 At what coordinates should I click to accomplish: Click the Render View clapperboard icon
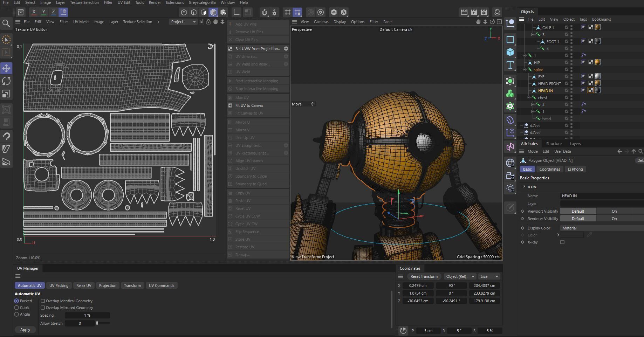[x=464, y=12]
